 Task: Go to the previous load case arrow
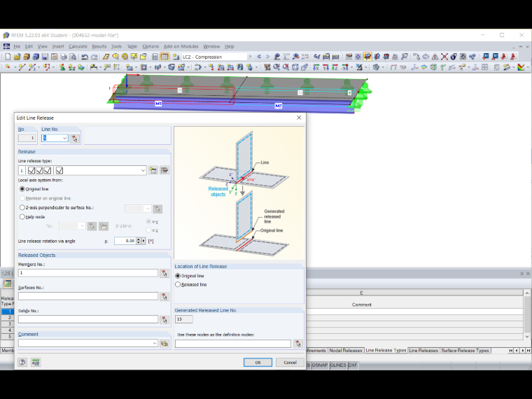pyautogui.click(x=259, y=57)
